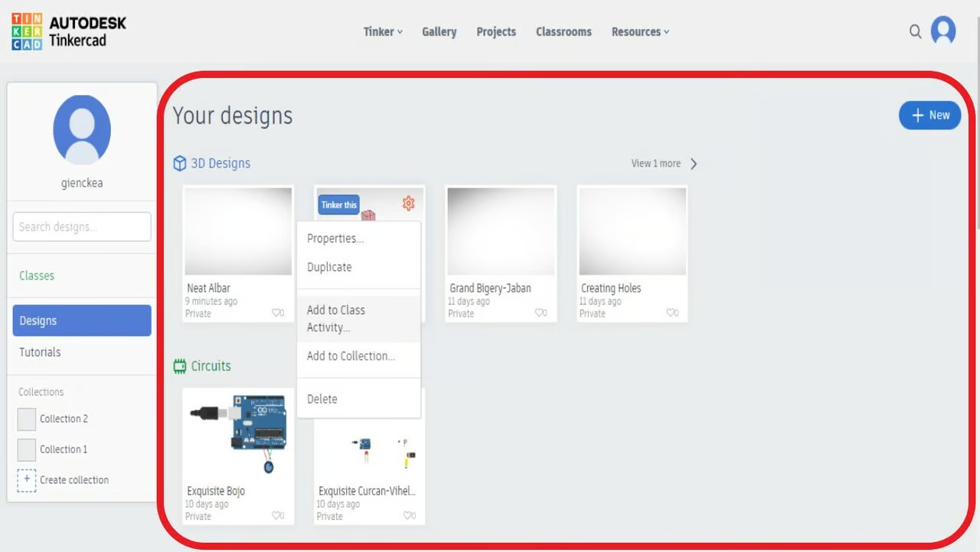Open the Classes sidebar link
This screenshot has width=980, height=552.
click(x=37, y=276)
